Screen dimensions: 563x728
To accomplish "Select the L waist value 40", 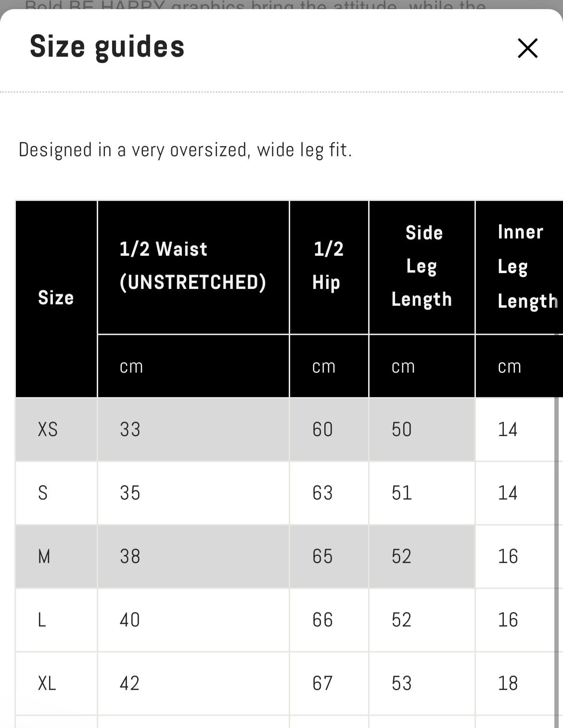I will click(130, 620).
